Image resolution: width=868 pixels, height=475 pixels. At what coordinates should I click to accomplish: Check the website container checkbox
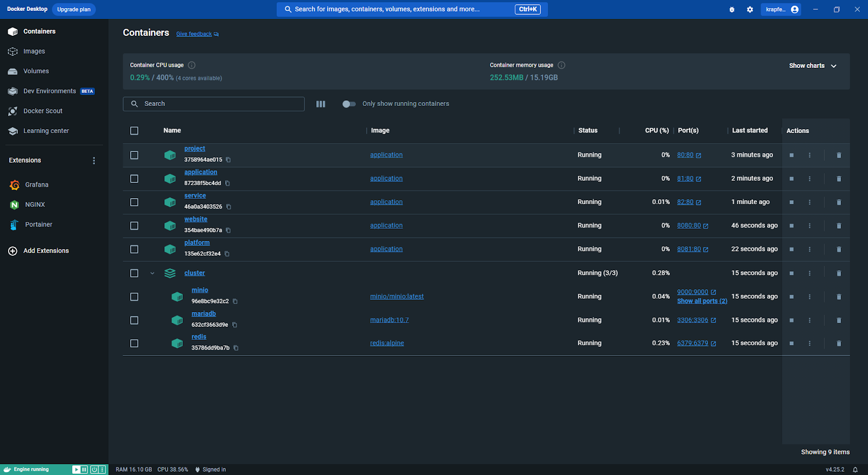(135, 226)
